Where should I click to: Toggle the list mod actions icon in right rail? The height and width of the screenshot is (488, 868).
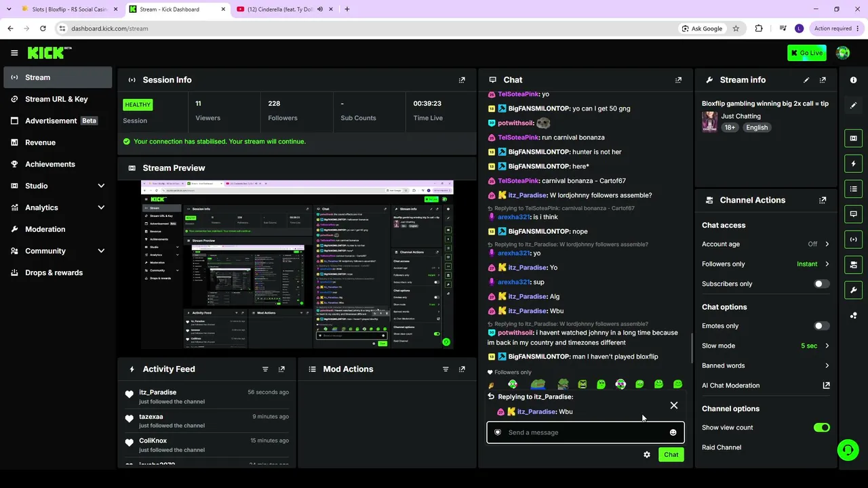853,188
